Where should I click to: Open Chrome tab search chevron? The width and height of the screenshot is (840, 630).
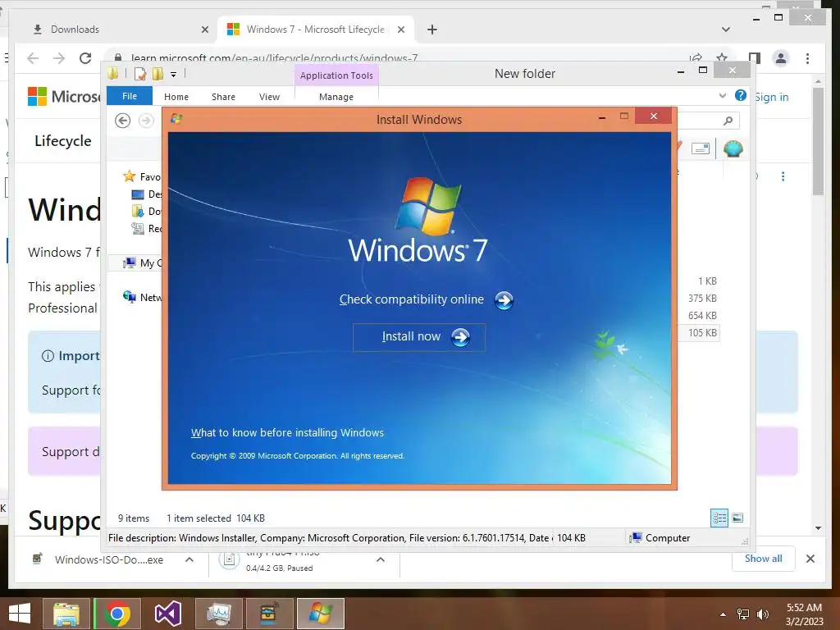[726, 30]
